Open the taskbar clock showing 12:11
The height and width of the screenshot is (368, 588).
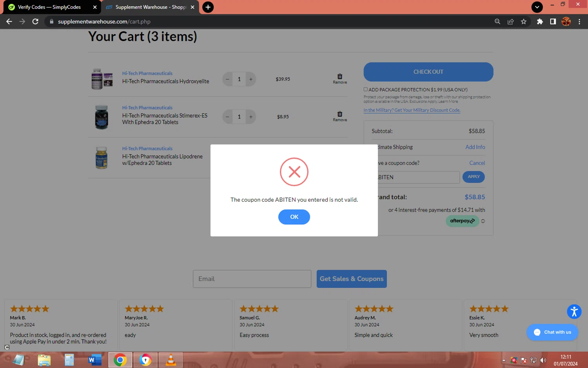[565, 360]
